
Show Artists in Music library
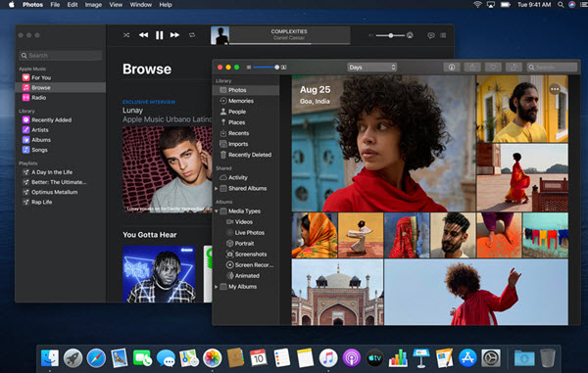coord(60,130)
